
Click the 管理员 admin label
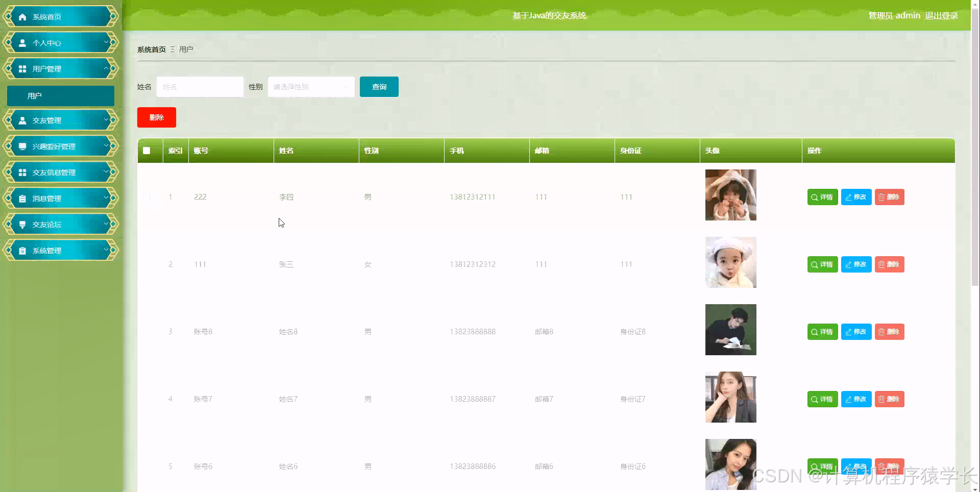[x=894, y=16]
